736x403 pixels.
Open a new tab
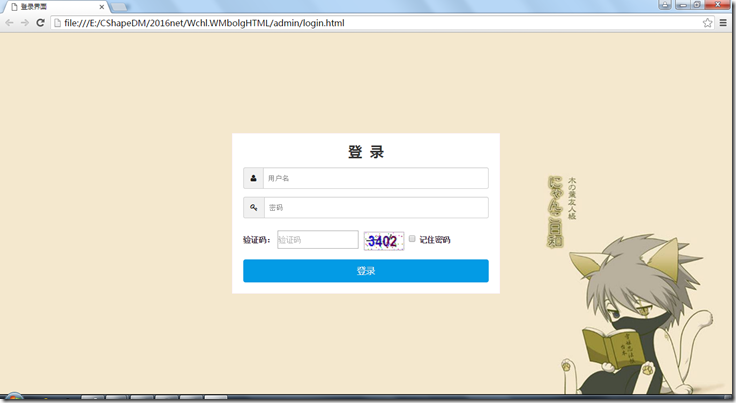pos(119,7)
